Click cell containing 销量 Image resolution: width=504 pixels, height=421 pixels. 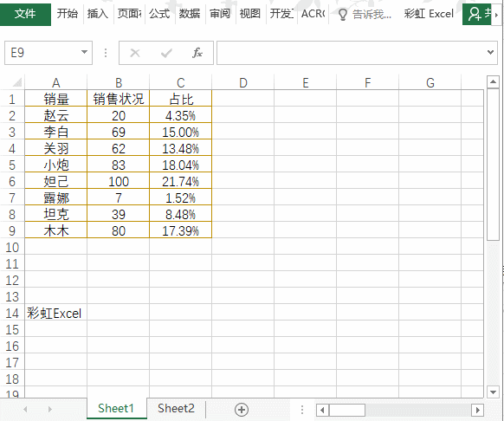coord(56,99)
